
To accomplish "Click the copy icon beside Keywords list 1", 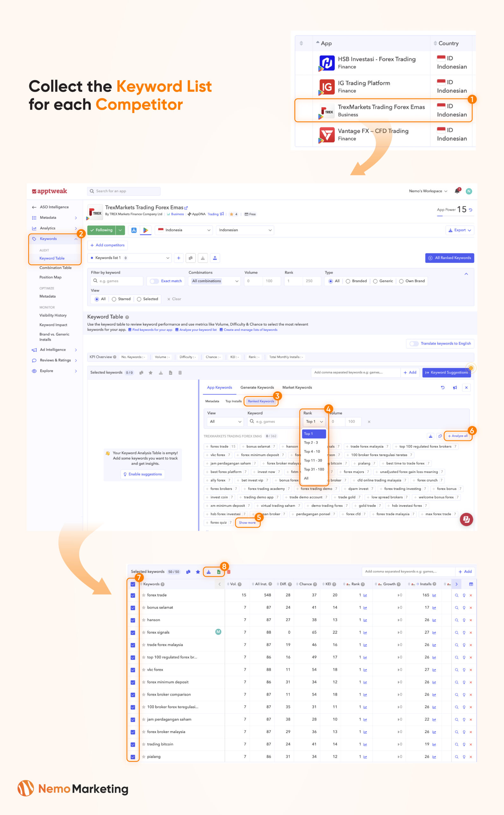I will point(191,258).
